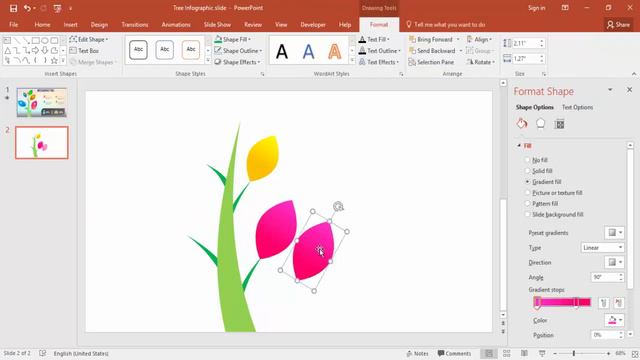Switch to Normal view in status bar

[489, 353]
